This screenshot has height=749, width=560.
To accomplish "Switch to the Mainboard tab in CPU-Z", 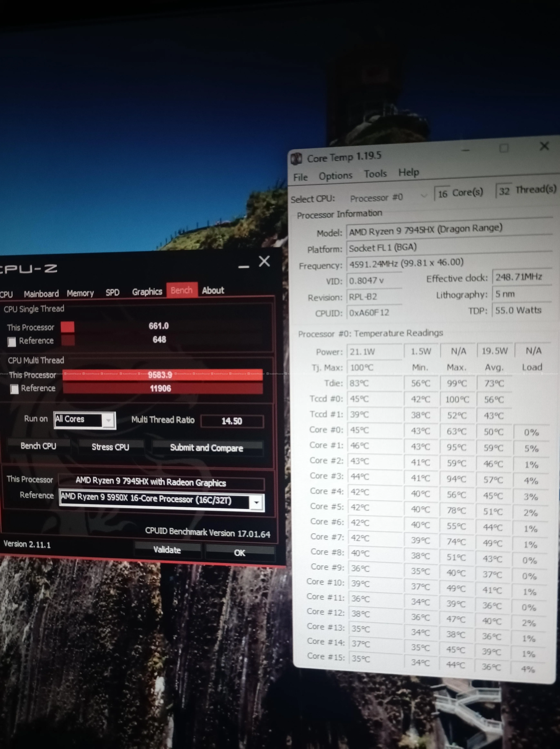I will [x=41, y=294].
